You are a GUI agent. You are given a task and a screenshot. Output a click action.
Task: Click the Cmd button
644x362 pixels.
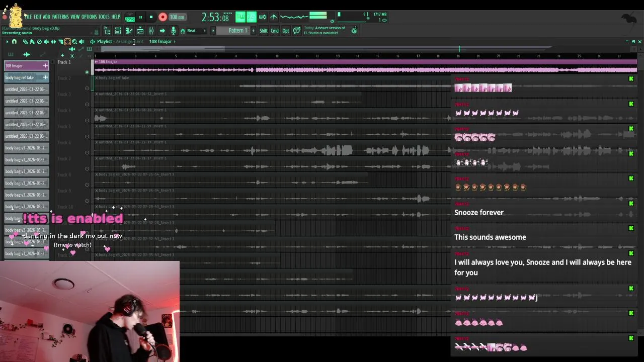coord(275,31)
